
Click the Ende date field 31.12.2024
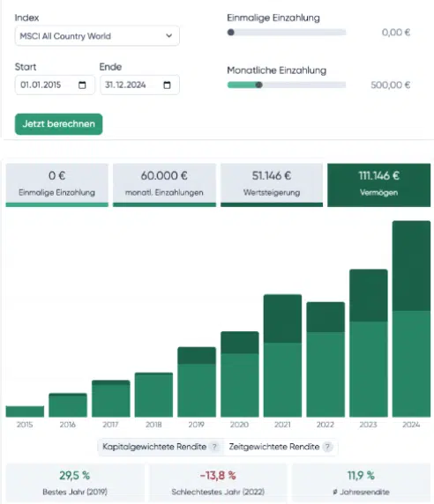(x=139, y=85)
